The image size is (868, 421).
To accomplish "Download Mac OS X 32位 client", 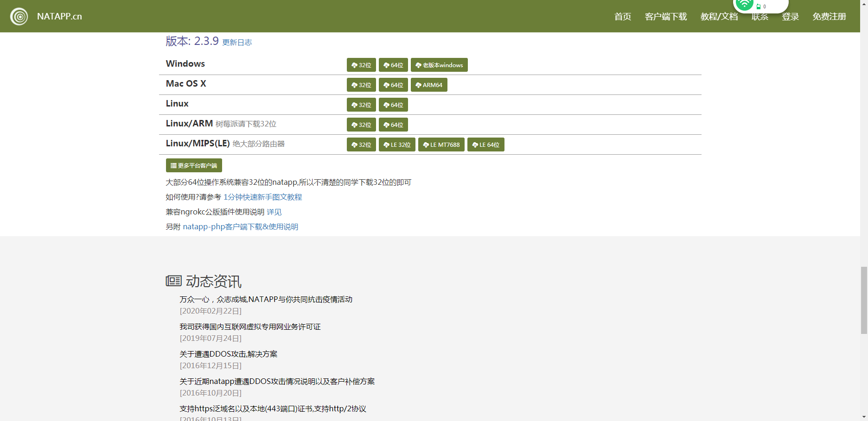I will pos(361,85).
